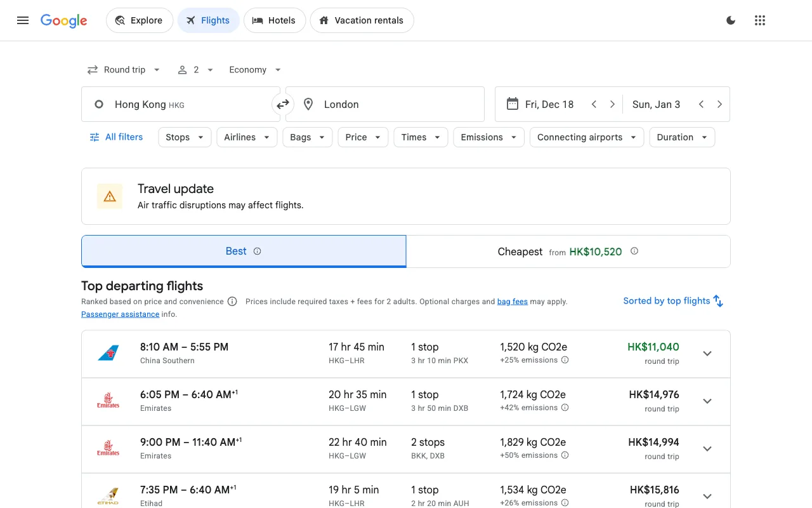Go to previous departure date
This screenshot has height=508, width=812.
[x=594, y=104]
